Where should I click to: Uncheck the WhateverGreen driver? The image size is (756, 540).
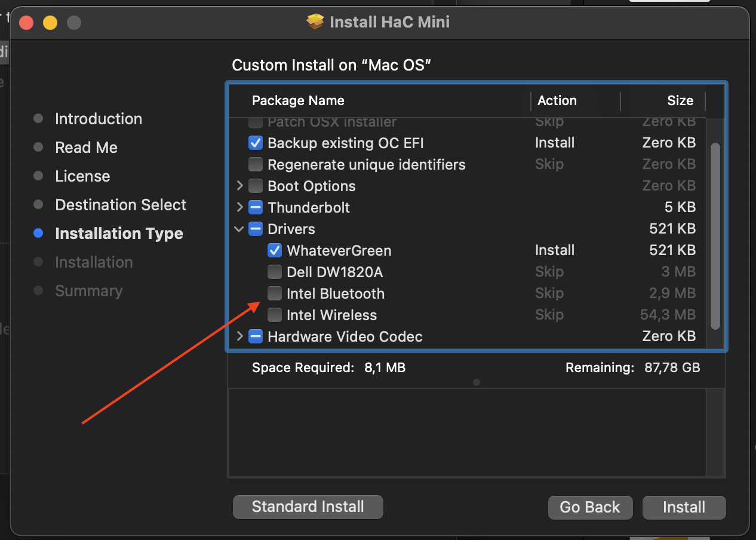(x=274, y=250)
